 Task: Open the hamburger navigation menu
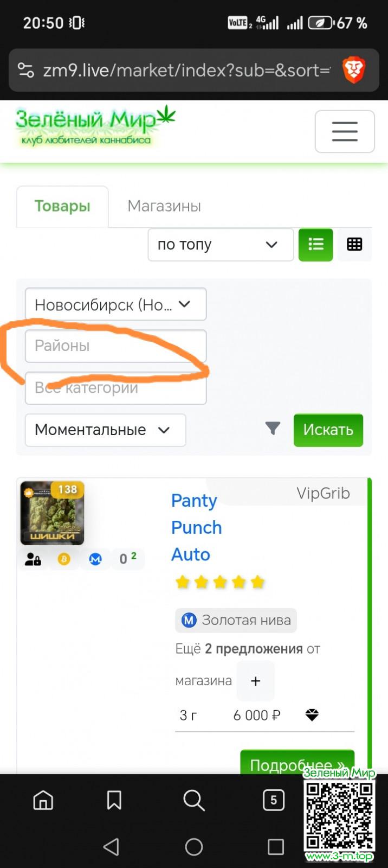(x=345, y=131)
